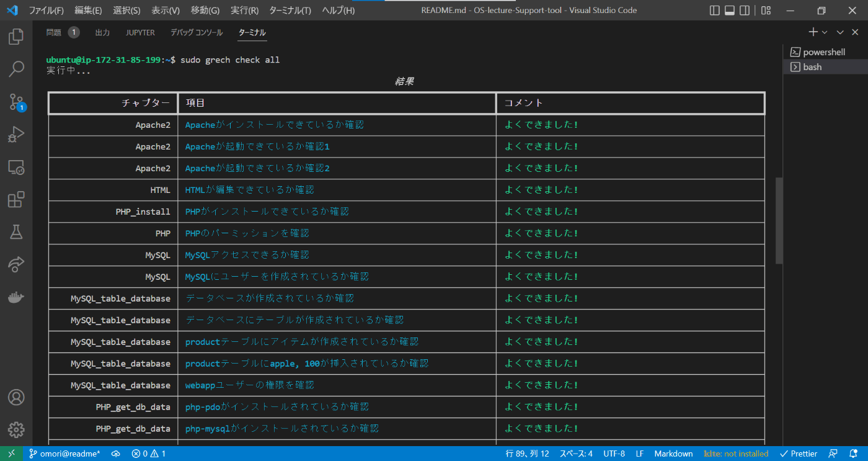Click the omori@readme* branch in status bar

(65, 454)
